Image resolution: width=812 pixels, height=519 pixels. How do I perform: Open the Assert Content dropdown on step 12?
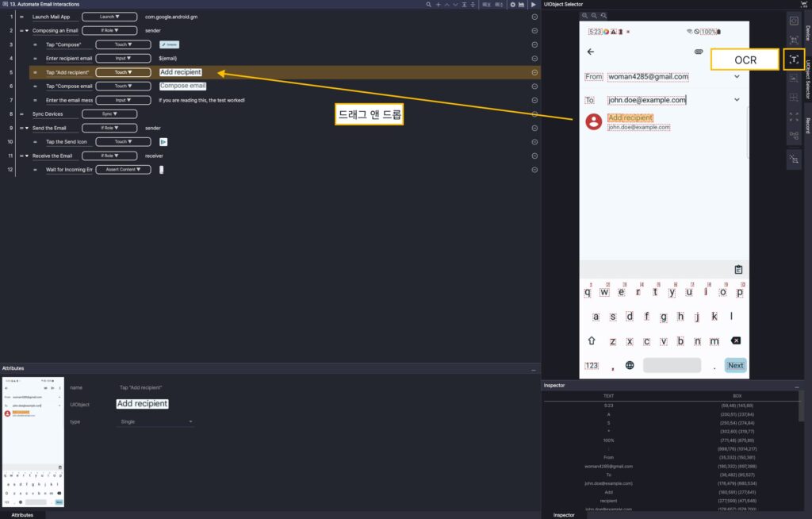tap(121, 170)
